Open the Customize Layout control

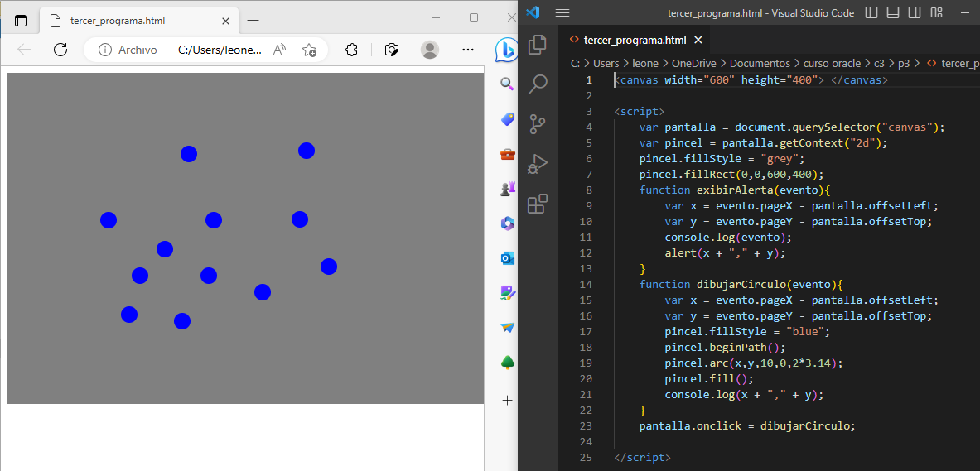(935, 12)
